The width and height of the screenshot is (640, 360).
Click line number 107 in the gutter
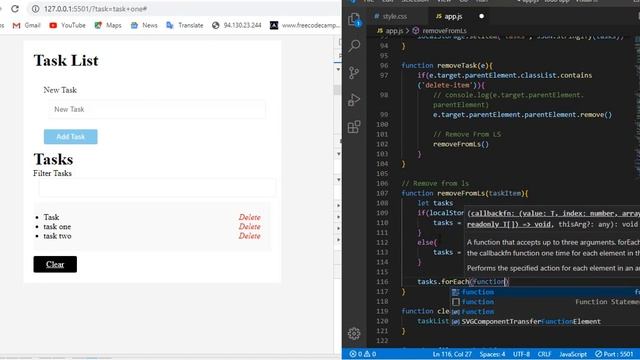pos(382,193)
